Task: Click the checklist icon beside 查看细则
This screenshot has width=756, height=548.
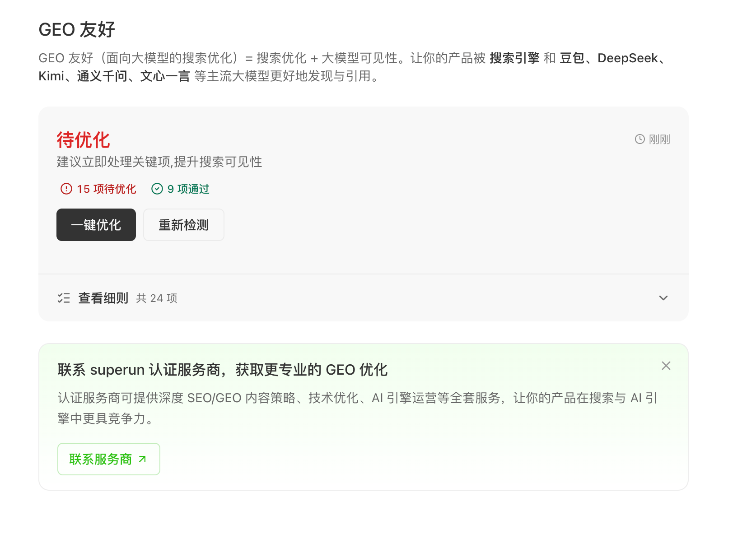Action: (64, 298)
